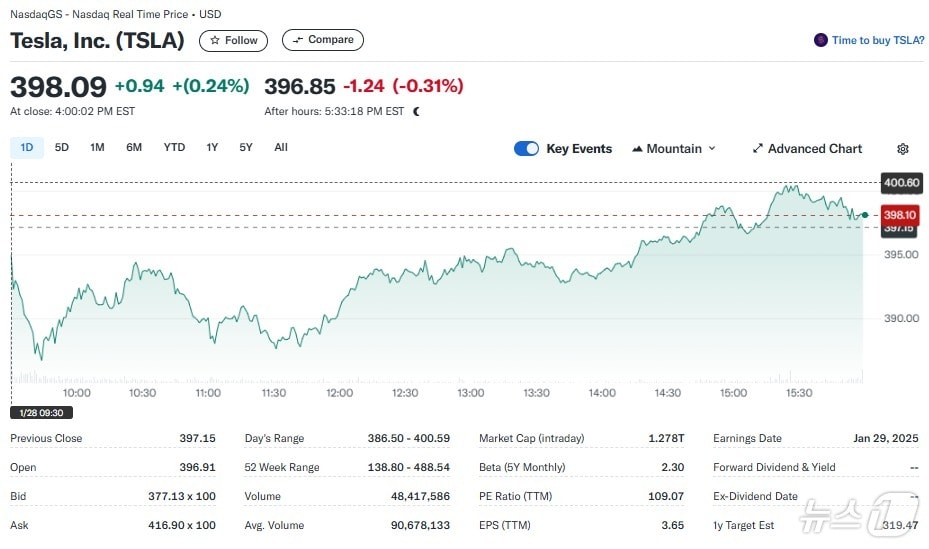
Task: Open the Compare stocks button
Action: tap(322, 40)
